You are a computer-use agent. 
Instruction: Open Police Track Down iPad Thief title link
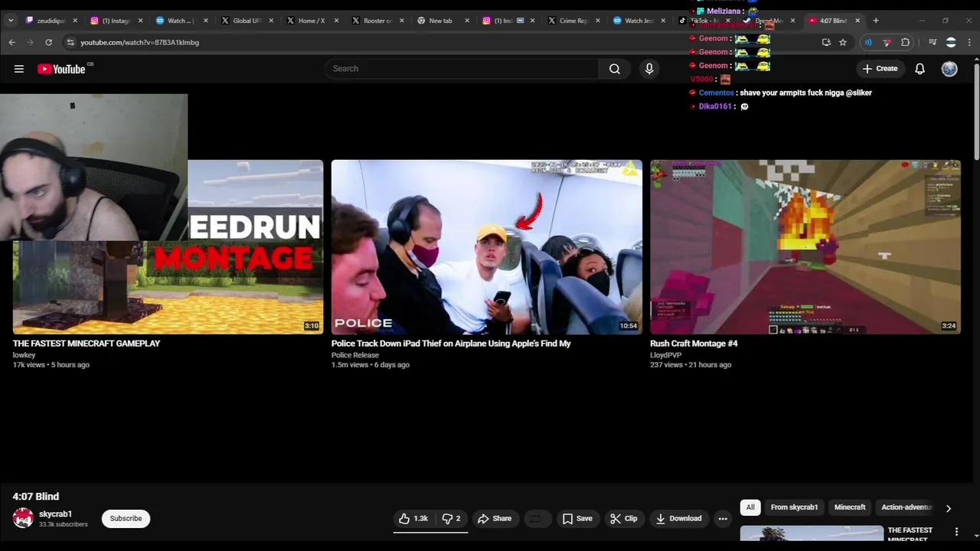[451, 344]
